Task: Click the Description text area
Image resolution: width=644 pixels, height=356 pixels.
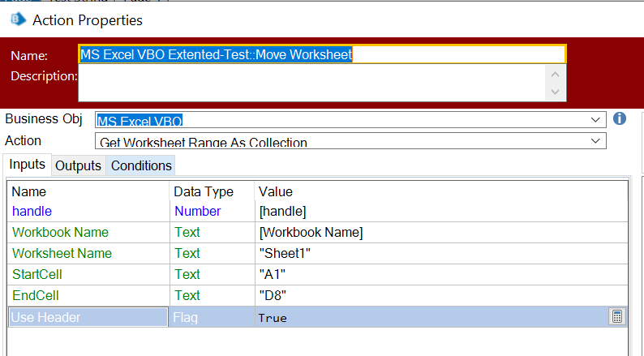Action: (x=323, y=83)
